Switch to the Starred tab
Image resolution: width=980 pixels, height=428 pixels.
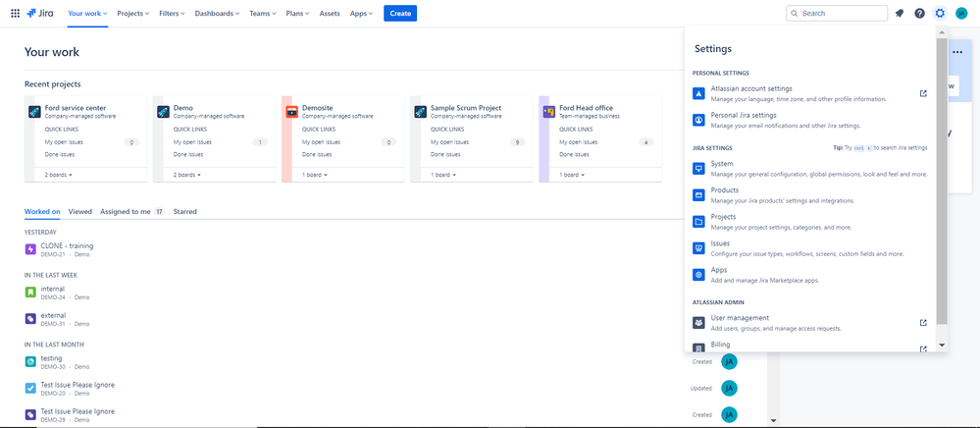point(185,211)
